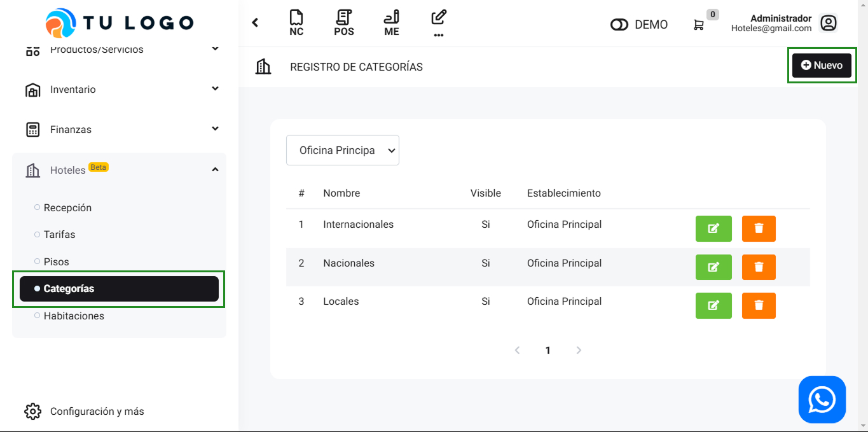Delete the Locales category
Image resolution: width=868 pixels, height=432 pixels.
pos(759,305)
